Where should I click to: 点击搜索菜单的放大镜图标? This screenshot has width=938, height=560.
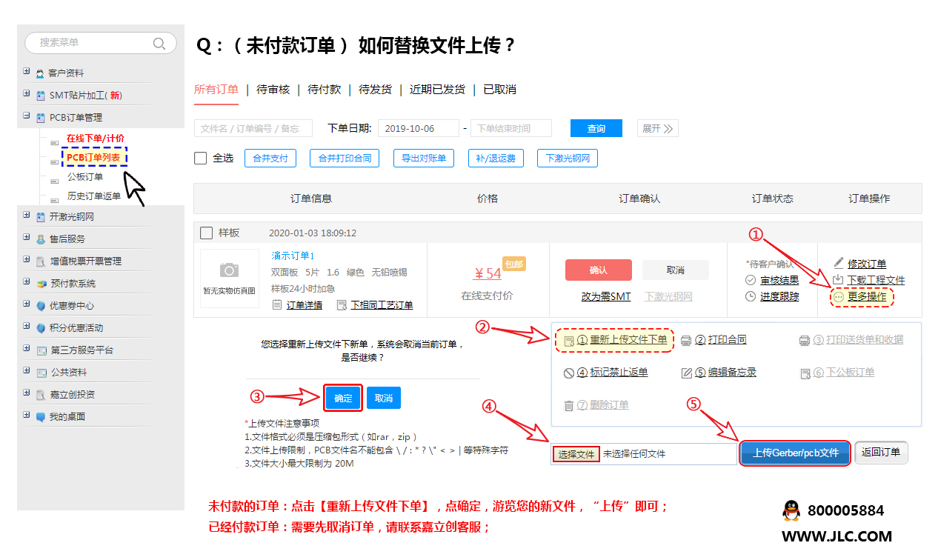(x=159, y=42)
